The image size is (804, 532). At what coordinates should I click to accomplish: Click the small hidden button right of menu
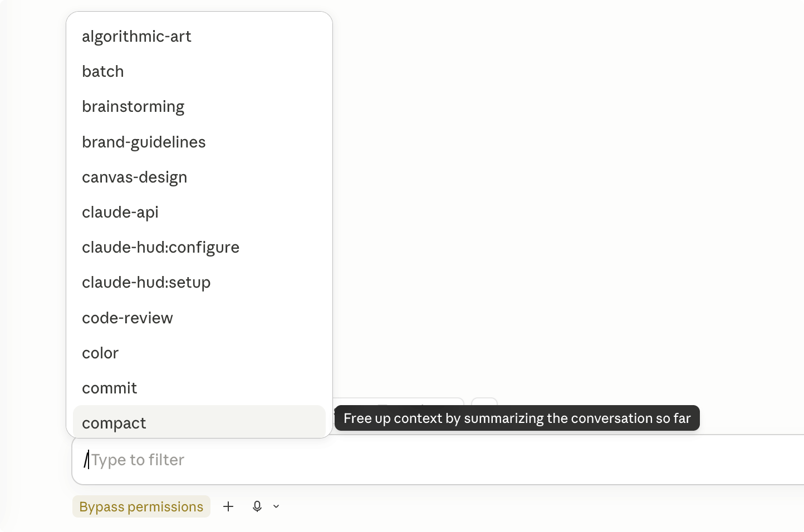484,401
